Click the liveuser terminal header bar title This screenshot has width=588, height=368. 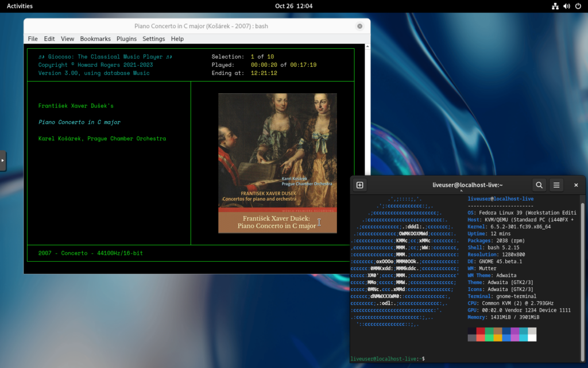467,185
